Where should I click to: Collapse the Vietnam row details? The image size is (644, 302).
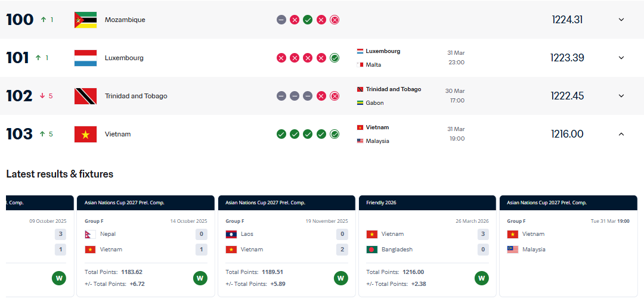[621, 134]
